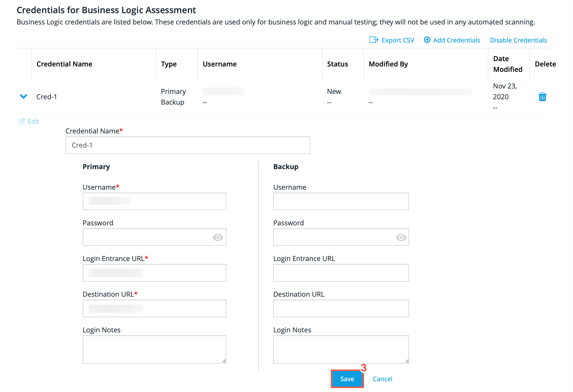This screenshot has height=392, width=573.
Task: Click the Date Modified column header
Action: click(x=508, y=64)
